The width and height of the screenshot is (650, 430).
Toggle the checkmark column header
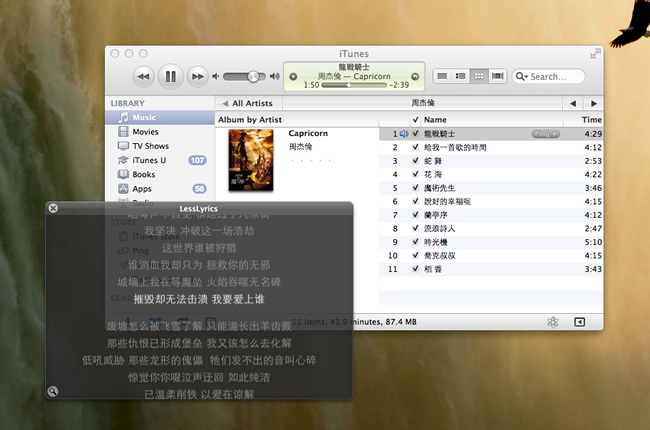[x=415, y=120]
